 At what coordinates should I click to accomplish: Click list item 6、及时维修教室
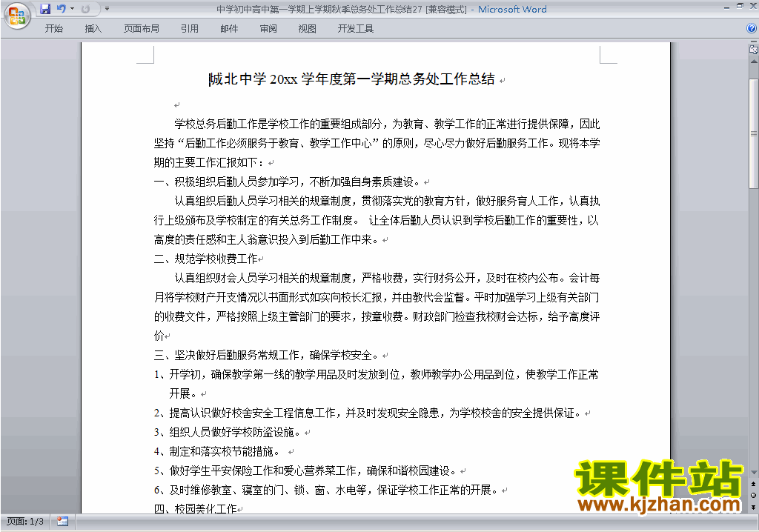[326, 490]
